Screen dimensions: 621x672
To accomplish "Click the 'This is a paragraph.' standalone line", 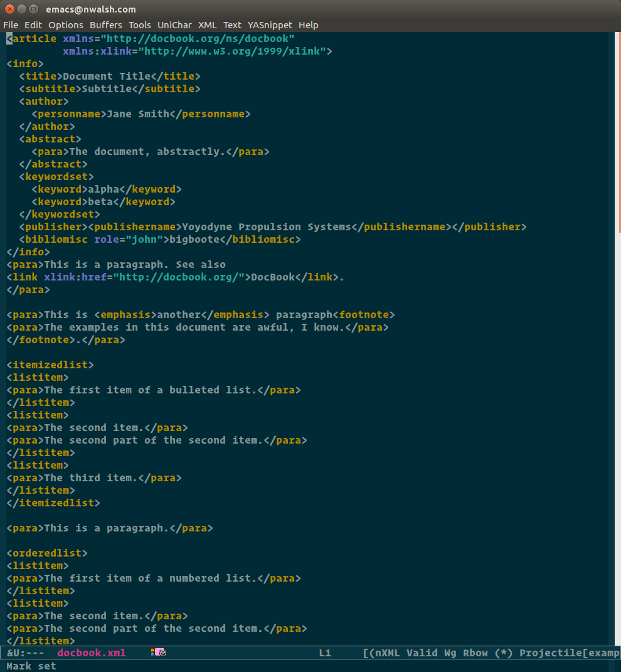I will point(110,528).
